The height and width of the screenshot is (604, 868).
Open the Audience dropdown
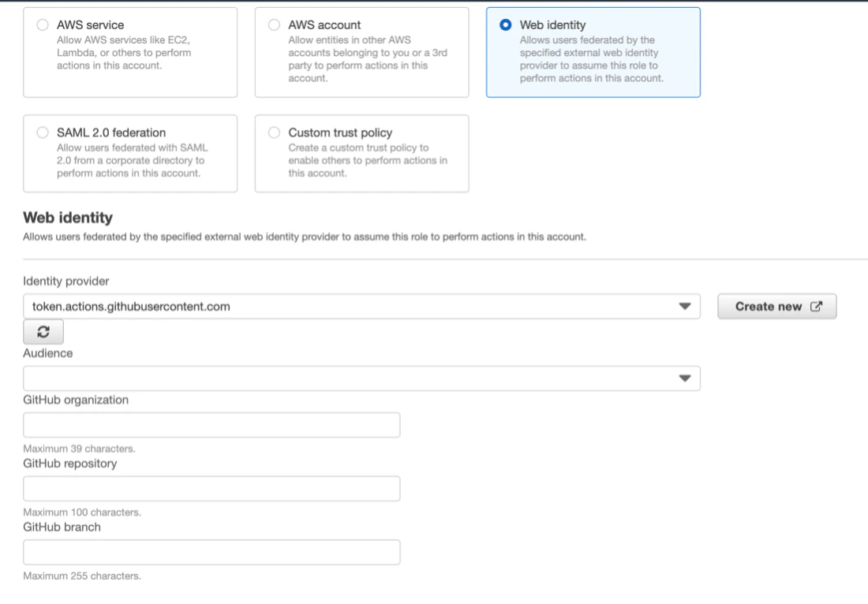click(361, 378)
